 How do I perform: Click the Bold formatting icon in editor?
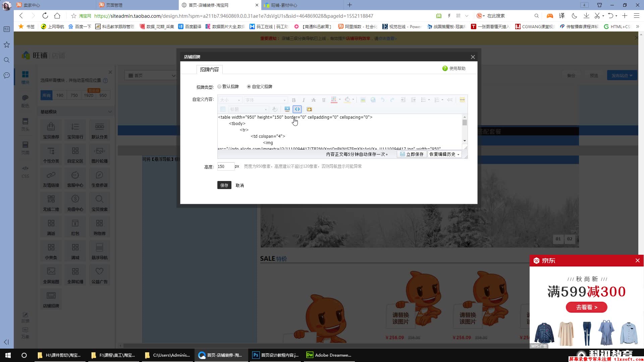[x=294, y=100]
